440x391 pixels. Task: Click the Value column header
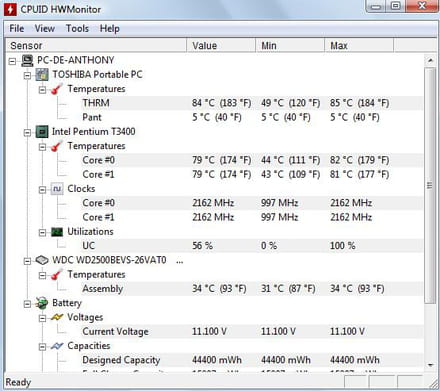[x=221, y=45]
